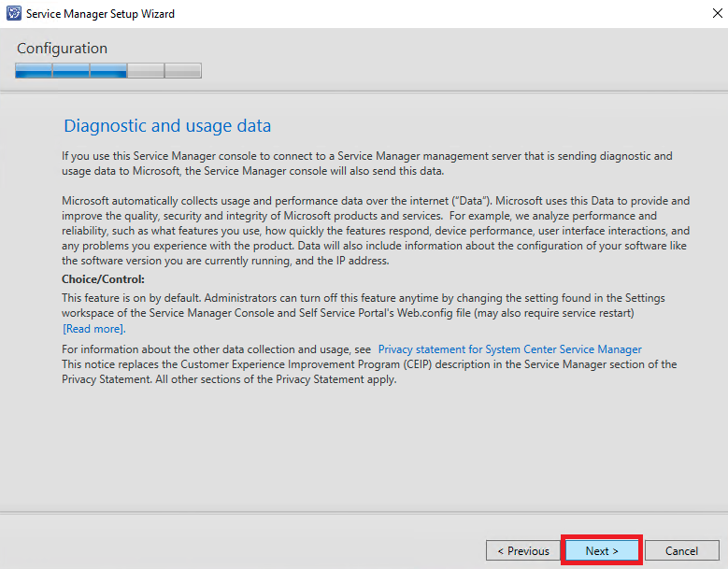Click the third filled progress segment
The width and height of the screenshot is (728, 569).
(x=108, y=71)
